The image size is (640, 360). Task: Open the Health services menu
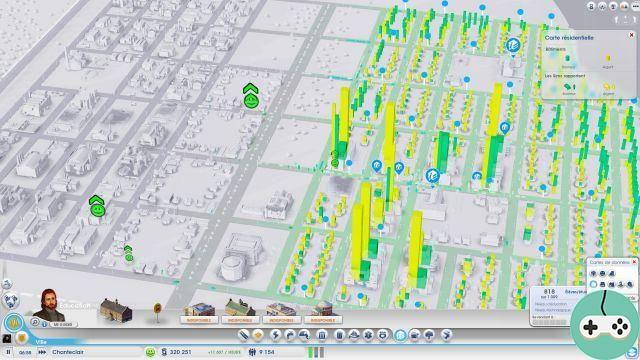coord(368,335)
